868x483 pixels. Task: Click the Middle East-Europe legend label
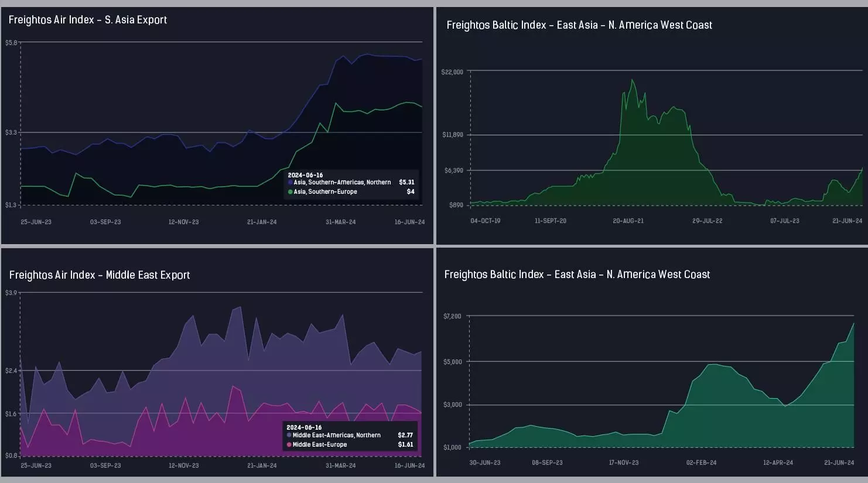320,445
